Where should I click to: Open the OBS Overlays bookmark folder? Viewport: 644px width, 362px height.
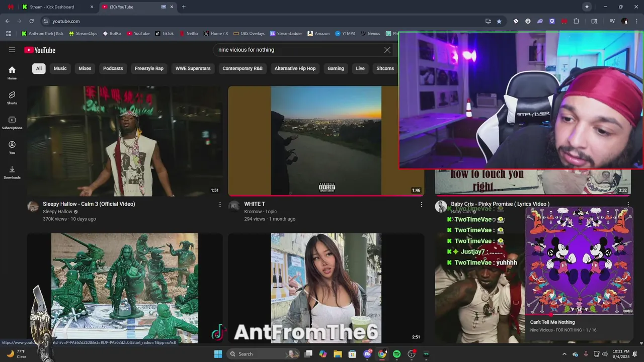pyautogui.click(x=249, y=34)
